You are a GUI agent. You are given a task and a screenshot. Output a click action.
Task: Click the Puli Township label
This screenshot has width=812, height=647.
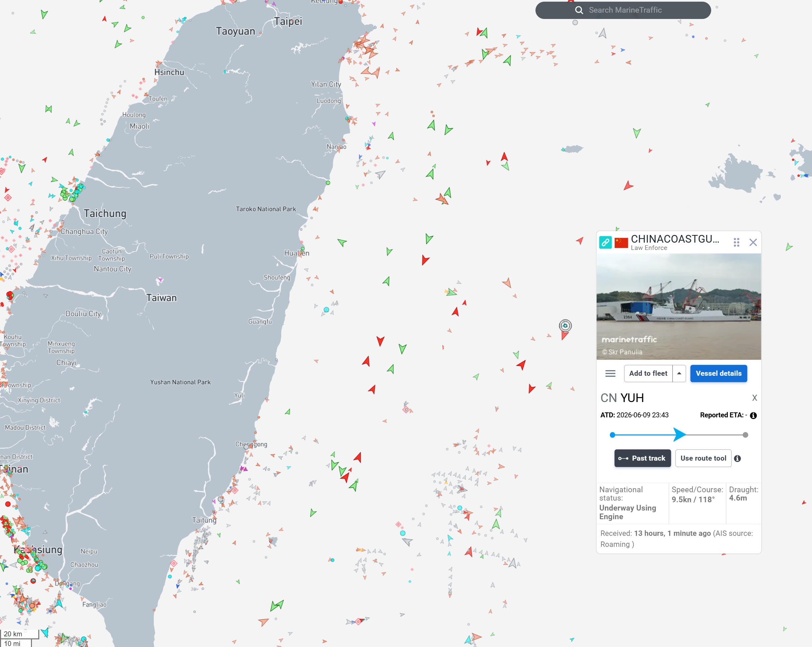tap(169, 257)
